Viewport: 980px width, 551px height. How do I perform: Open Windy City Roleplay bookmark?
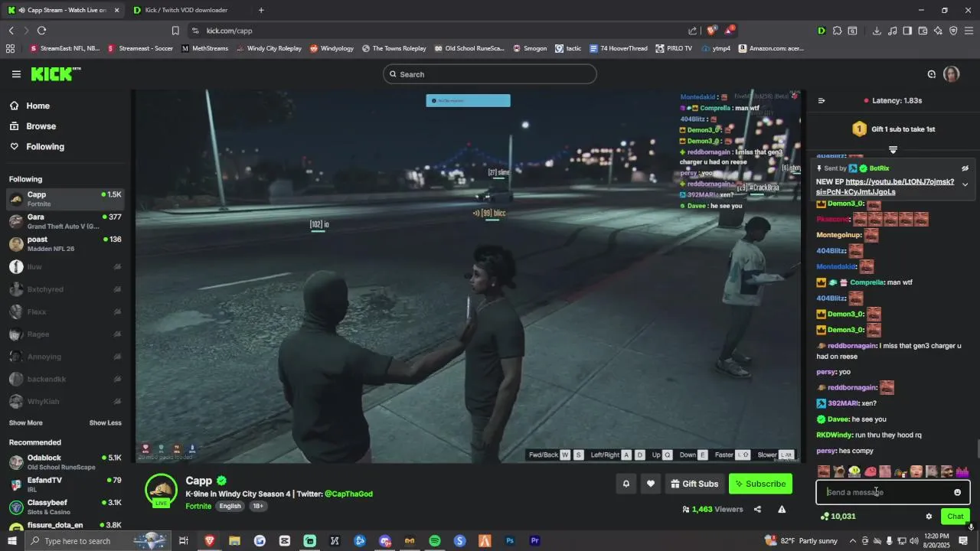tap(269, 48)
